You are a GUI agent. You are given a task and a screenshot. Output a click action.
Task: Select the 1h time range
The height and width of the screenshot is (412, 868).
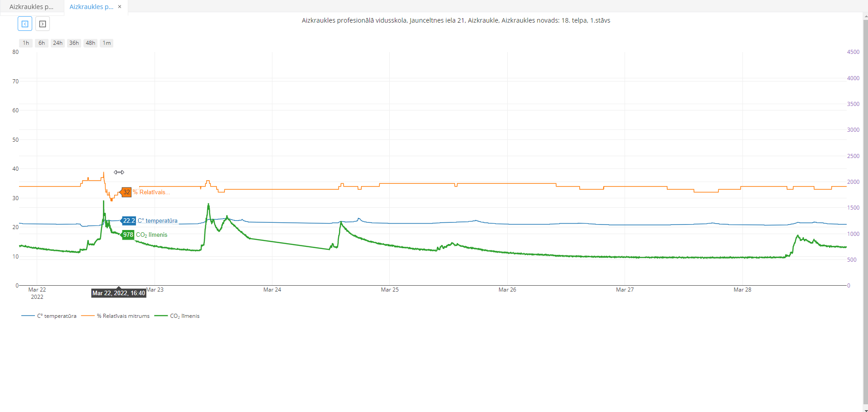pyautogui.click(x=25, y=43)
